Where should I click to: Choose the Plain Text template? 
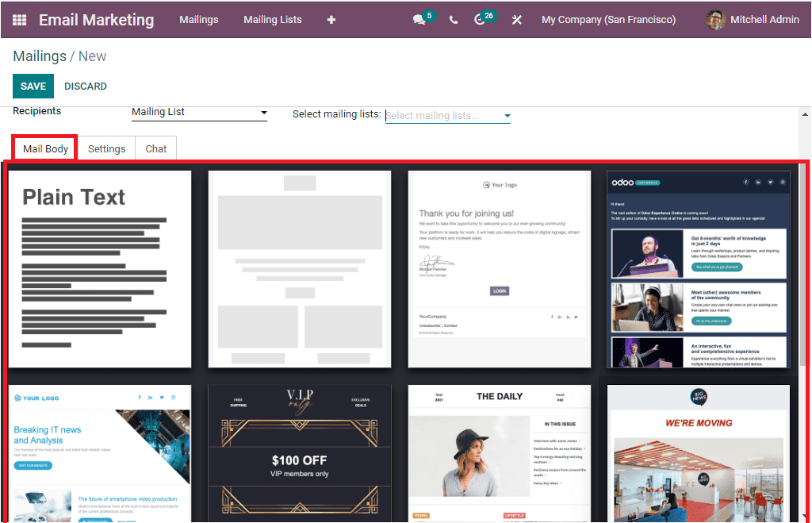pyautogui.click(x=99, y=269)
